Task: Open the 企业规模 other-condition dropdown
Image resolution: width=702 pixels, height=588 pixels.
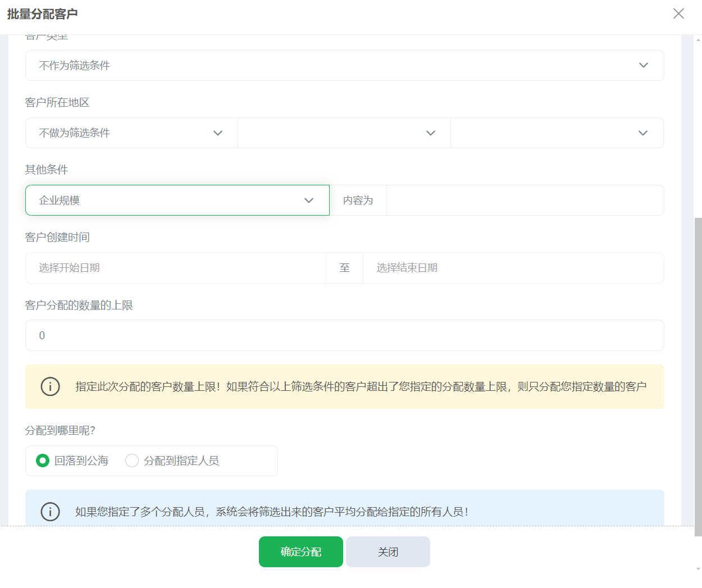Action: click(x=177, y=200)
